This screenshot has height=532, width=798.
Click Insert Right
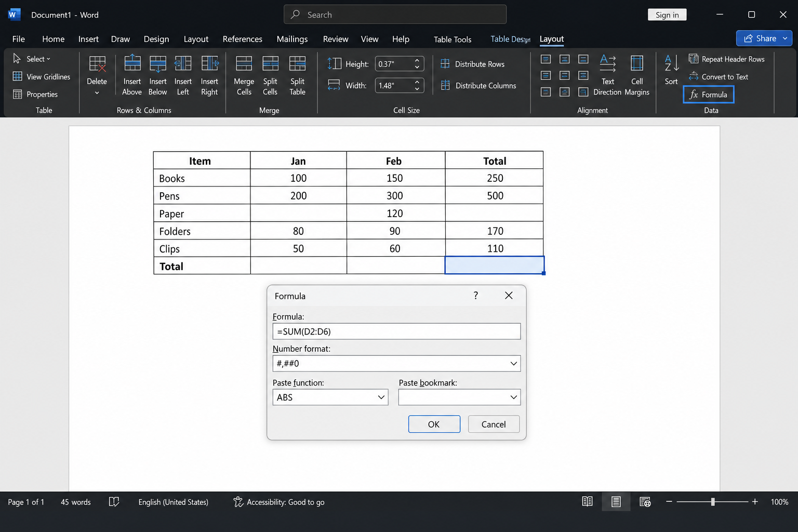(x=209, y=76)
